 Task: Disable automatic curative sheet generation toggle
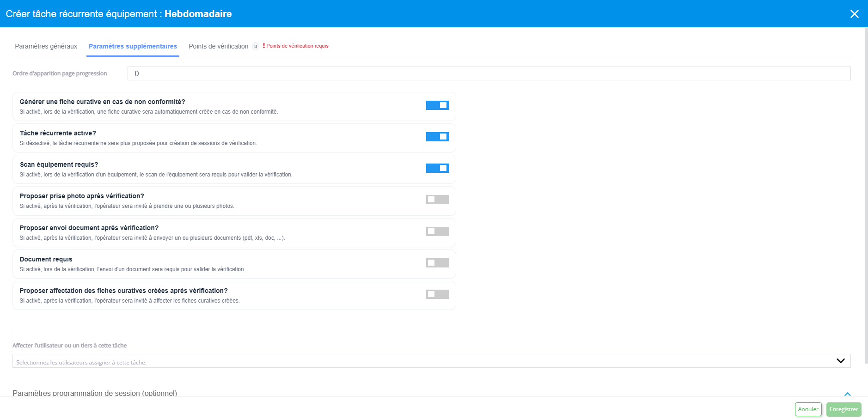(437, 105)
